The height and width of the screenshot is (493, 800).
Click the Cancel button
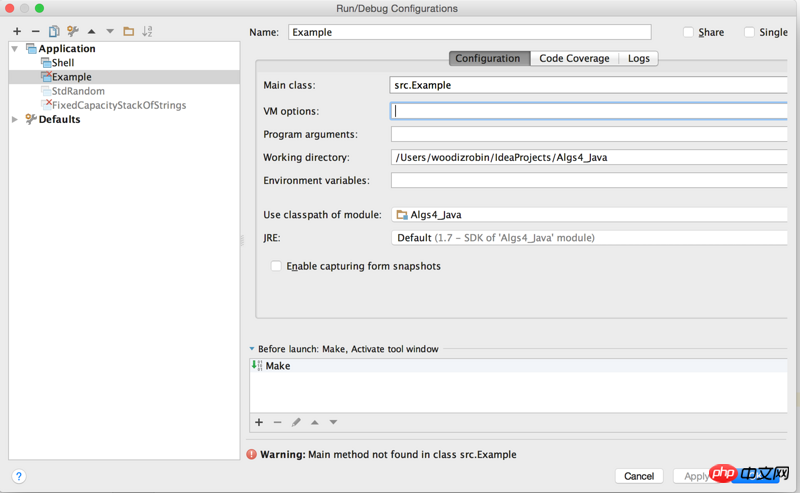tap(638, 476)
